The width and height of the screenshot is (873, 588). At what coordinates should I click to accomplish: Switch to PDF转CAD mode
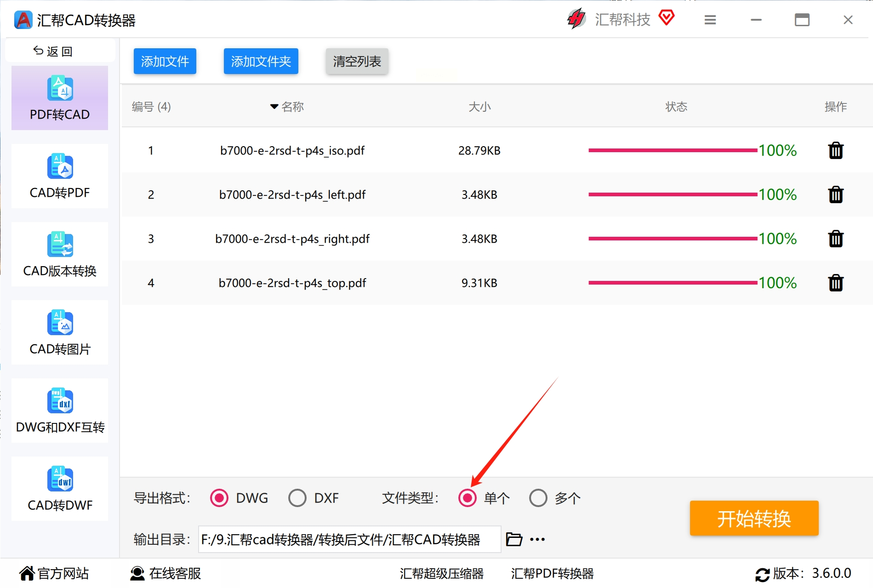click(x=60, y=98)
